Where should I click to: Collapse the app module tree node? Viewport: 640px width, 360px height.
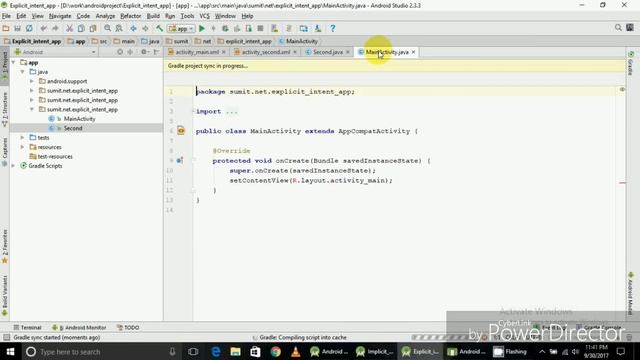(x=13, y=62)
